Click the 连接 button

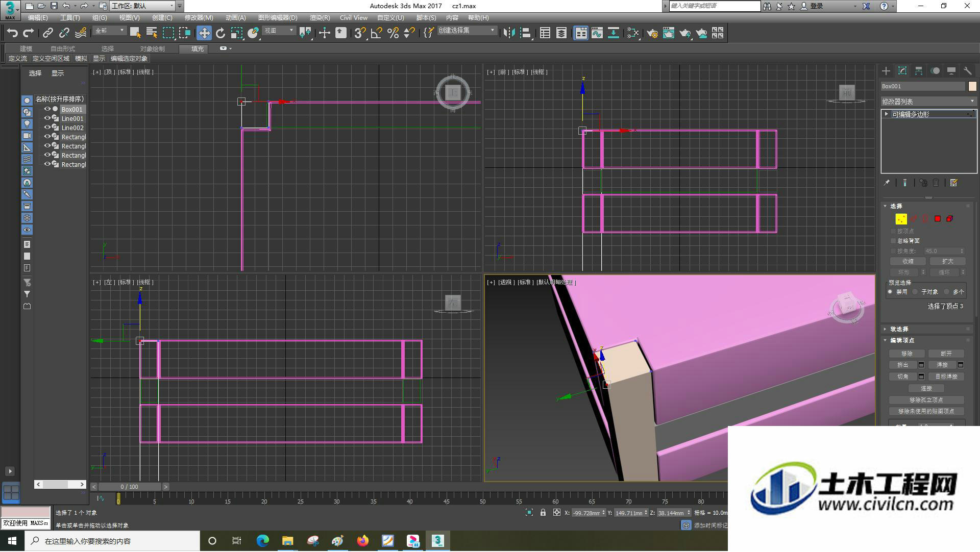pyautogui.click(x=926, y=388)
